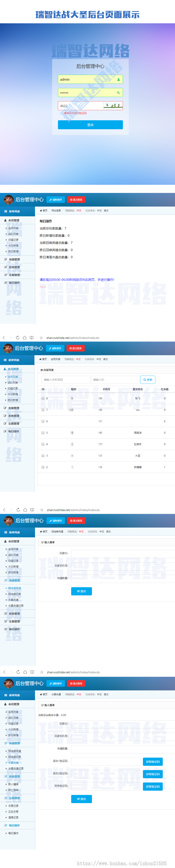Click the home icon in the 网站信息 breadcrumb
This screenshot has width=175, height=868.
tap(41, 211)
